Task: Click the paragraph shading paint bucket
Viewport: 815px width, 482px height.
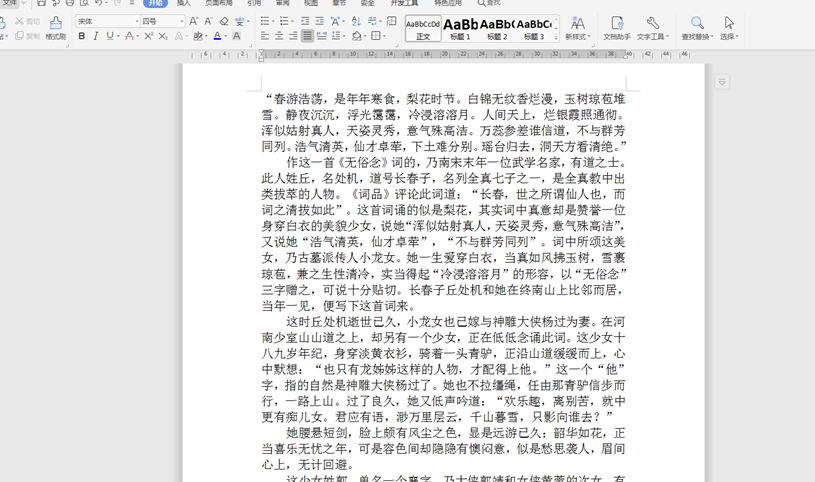Action: coord(356,36)
